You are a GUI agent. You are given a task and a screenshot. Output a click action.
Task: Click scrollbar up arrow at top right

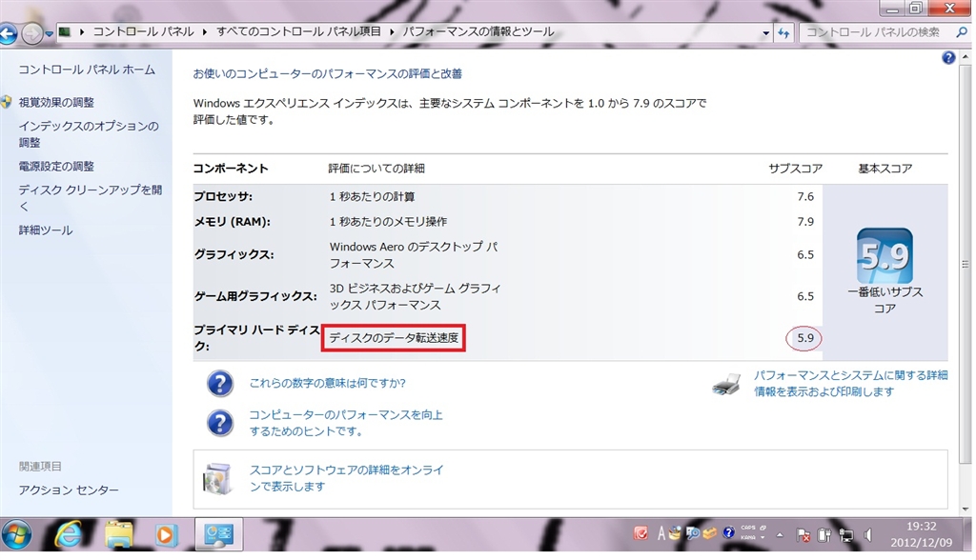click(966, 56)
